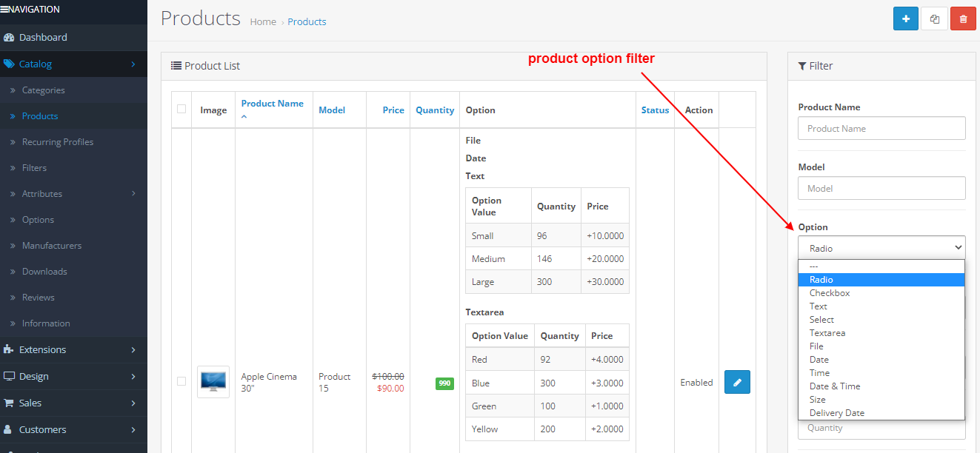The height and width of the screenshot is (453, 980).
Task: Check the Apple Cinema 30" row checkbox
Action: (181, 381)
